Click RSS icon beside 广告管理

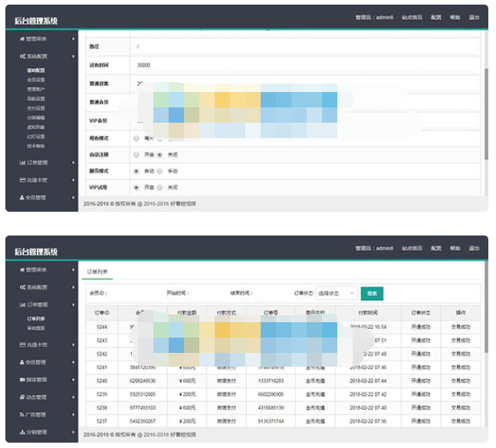tap(21, 414)
